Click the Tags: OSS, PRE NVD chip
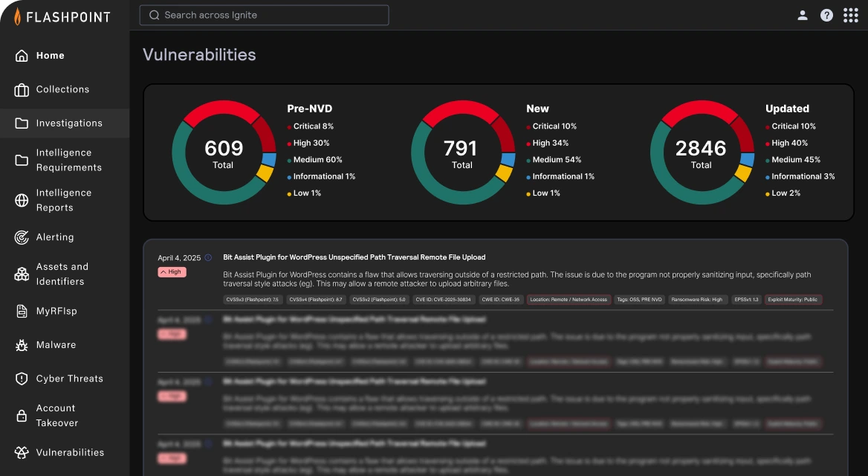The height and width of the screenshot is (476, 868). click(x=639, y=300)
